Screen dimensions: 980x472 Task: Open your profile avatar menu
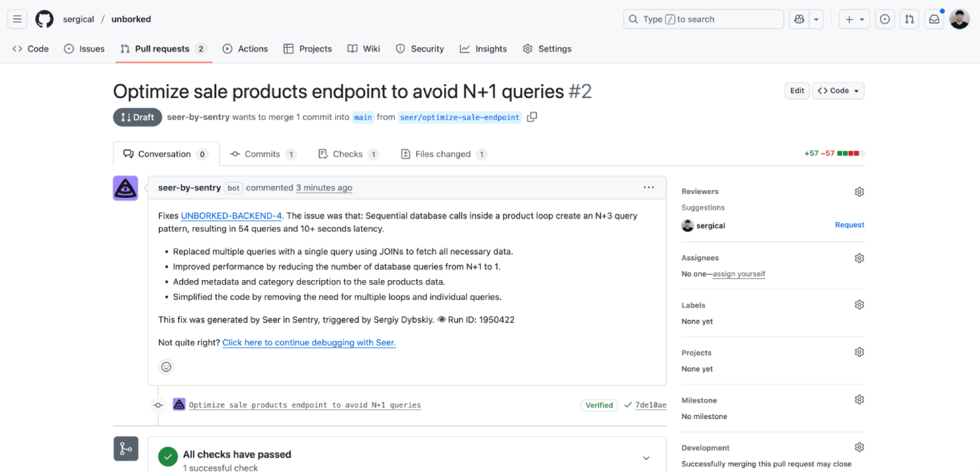(959, 19)
